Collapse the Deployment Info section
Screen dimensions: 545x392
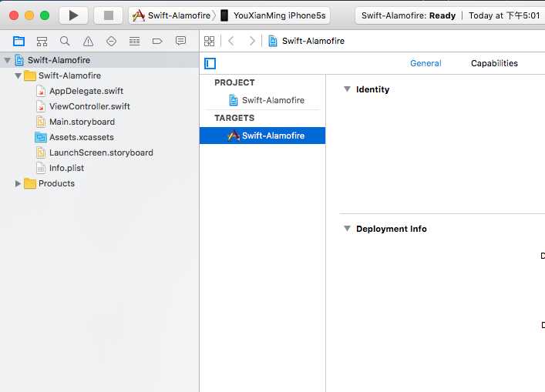[347, 229]
